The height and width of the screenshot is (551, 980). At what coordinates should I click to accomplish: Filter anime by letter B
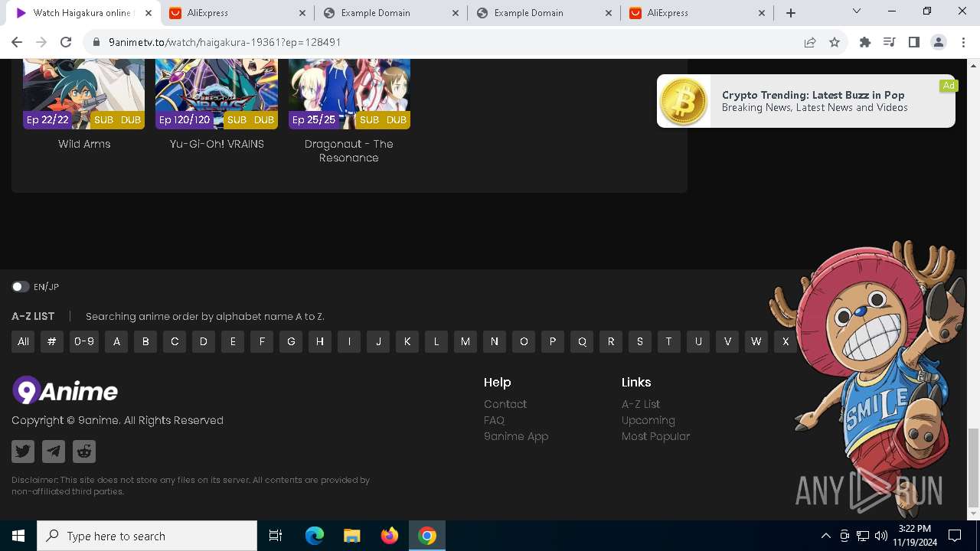coord(145,341)
